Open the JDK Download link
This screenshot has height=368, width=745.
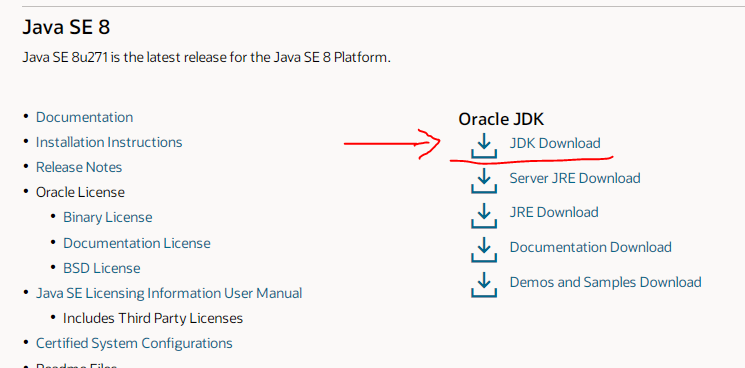click(x=555, y=143)
